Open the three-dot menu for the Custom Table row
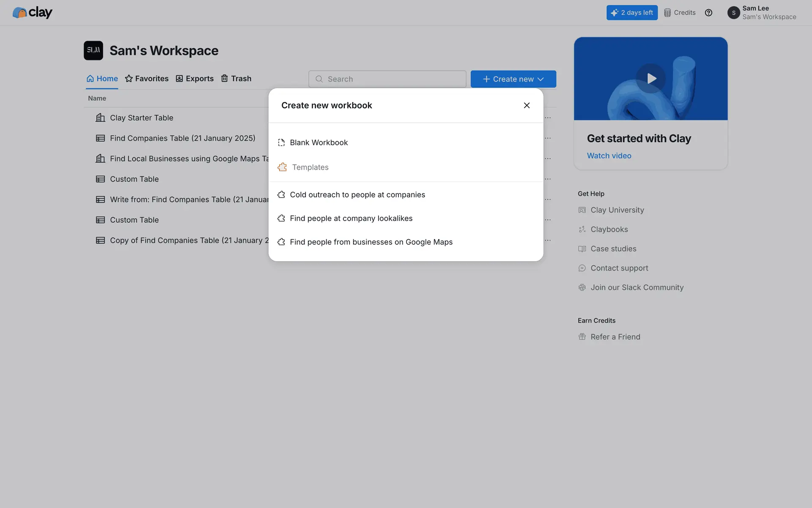The height and width of the screenshot is (508, 812). coord(548,179)
